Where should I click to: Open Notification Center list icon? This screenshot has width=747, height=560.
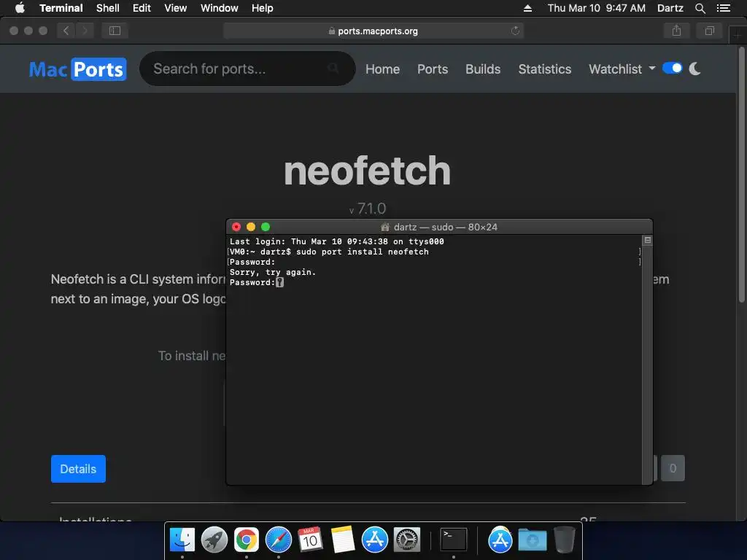(724, 8)
